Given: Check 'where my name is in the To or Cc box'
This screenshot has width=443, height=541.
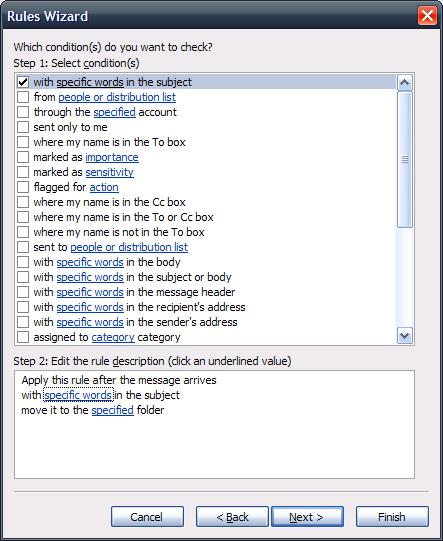Looking at the screenshot, I should coord(23,217).
